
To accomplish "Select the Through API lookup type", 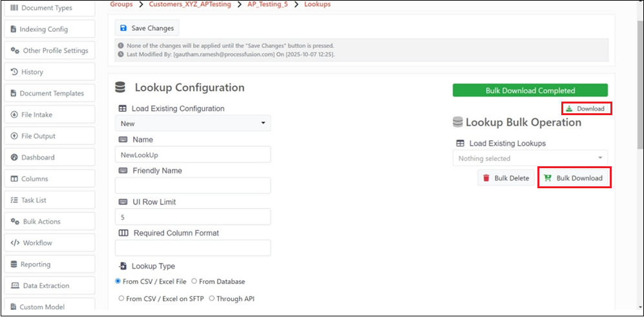I will pyautogui.click(x=212, y=298).
